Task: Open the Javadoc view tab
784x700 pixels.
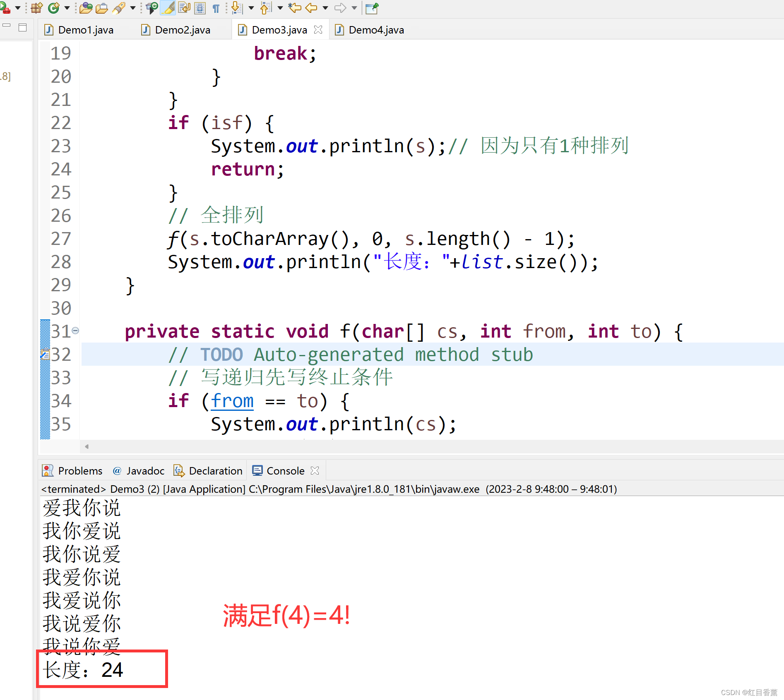Action: point(138,471)
